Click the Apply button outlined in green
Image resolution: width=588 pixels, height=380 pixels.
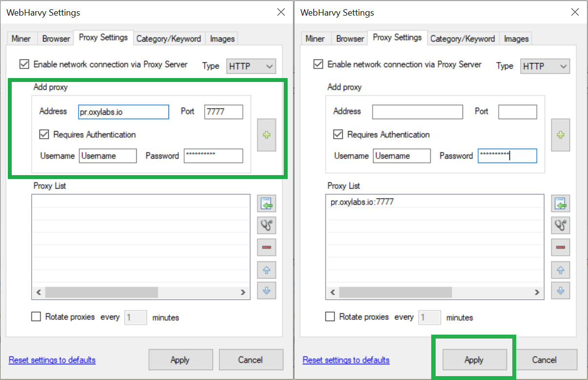point(474,360)
